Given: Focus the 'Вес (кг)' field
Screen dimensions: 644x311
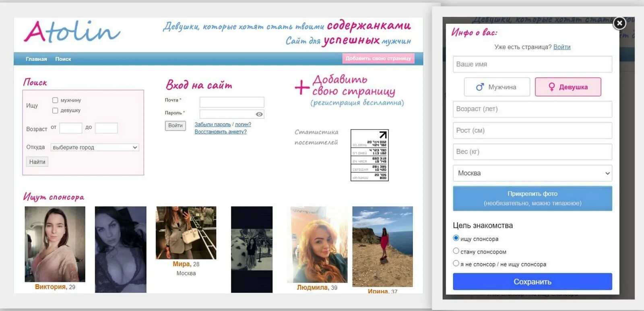Looking at the screenshot, I should click(533, 152).
